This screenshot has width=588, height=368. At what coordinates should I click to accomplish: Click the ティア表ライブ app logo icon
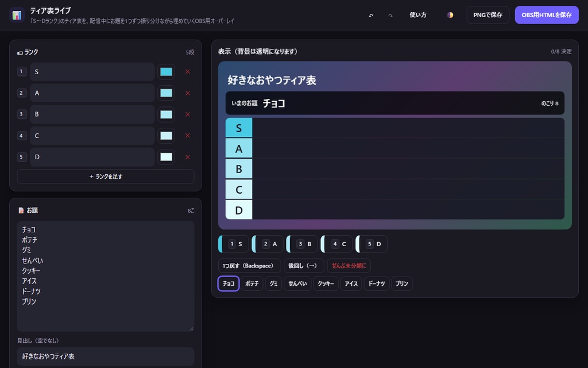[x=17, y=15]
